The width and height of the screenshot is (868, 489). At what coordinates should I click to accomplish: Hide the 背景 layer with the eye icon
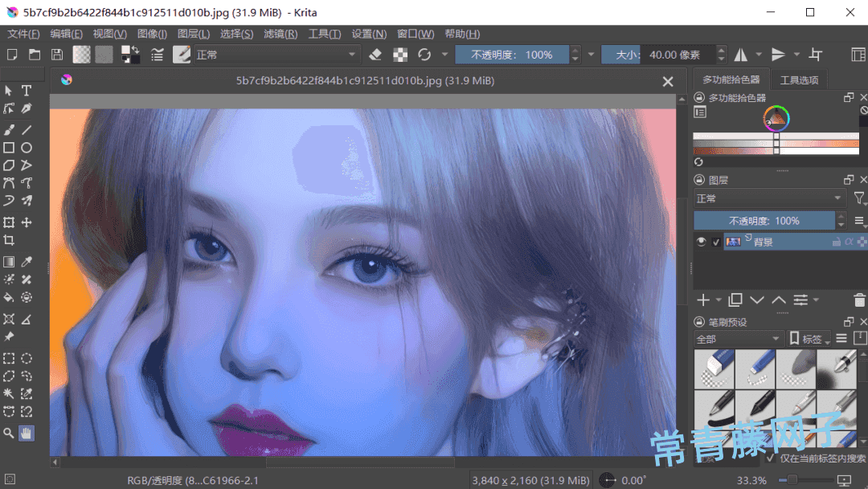pyautogui.click(x=701, y=242)
